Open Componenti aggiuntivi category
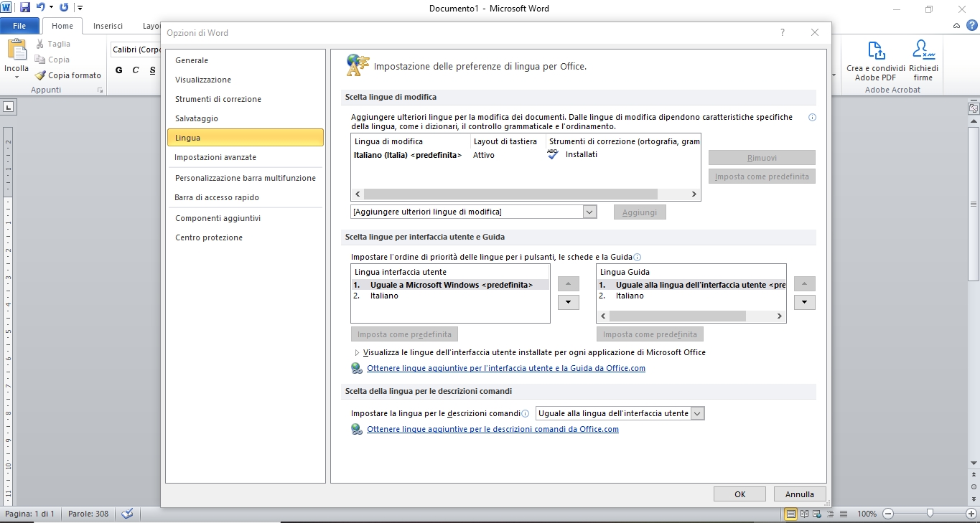Image resolution: width=980 pixels, height=523 pixels. 245,218
